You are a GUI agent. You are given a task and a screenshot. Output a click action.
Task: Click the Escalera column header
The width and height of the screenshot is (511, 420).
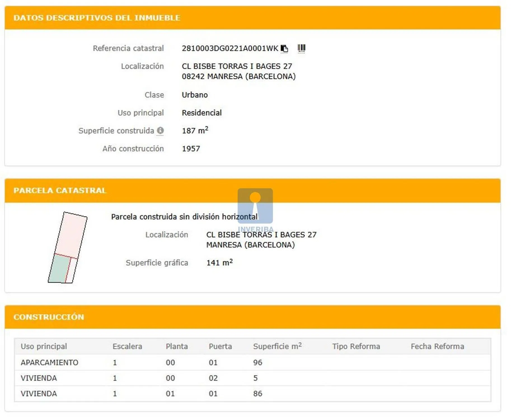(x=127, y=346)
